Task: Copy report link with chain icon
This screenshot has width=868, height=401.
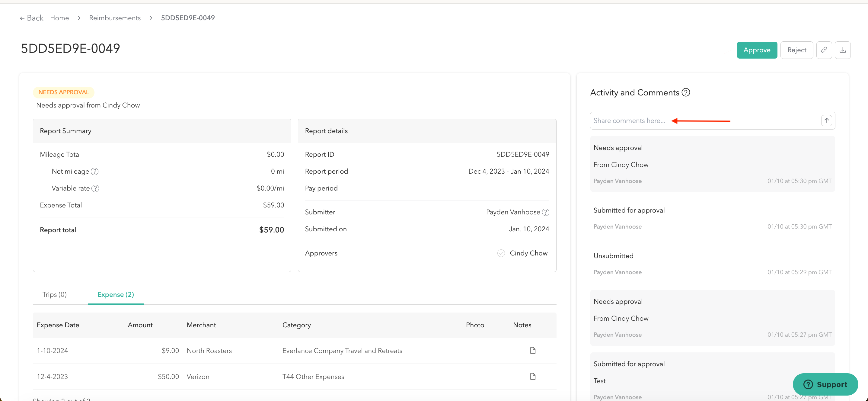Action: tap(824, 50)
